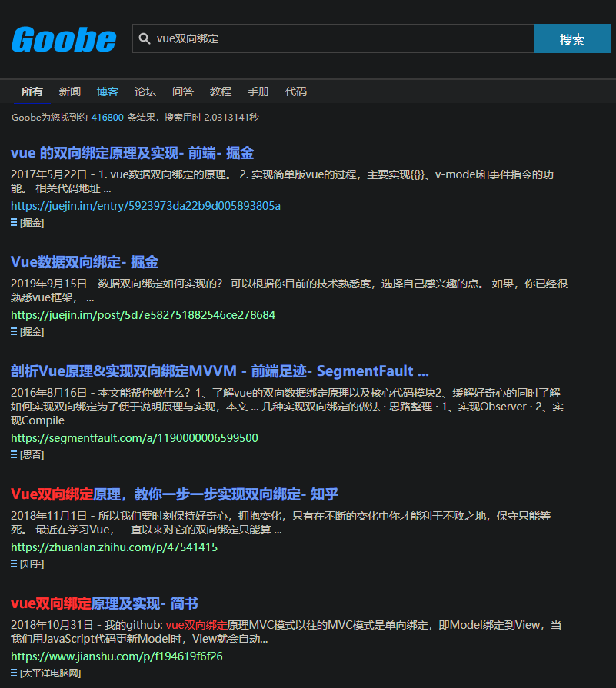The width and height of the screenshot is (616, 688).
Task: Click the source icon beside the [知乎] tag
Action: [14, 563]
